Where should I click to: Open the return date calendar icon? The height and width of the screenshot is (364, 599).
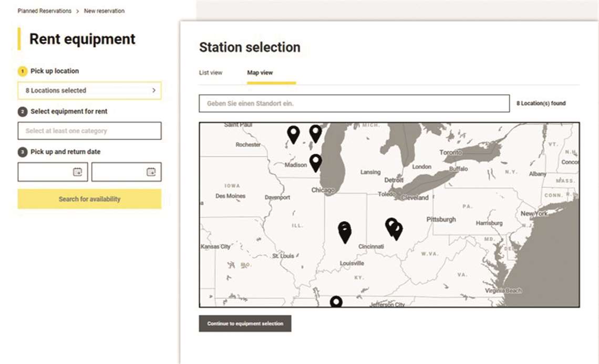pos(151,172)
